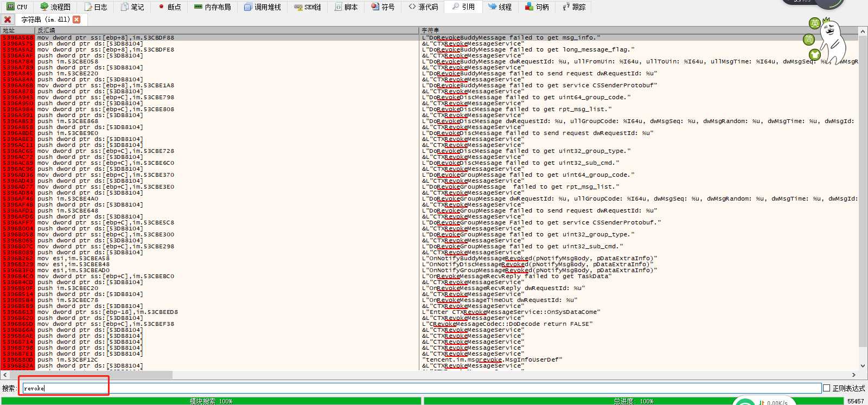Viewport: 868px width, 405px height.
Task: Click disassembly 'mov esi,im.53CBEB48'
Action: point(73,264)
